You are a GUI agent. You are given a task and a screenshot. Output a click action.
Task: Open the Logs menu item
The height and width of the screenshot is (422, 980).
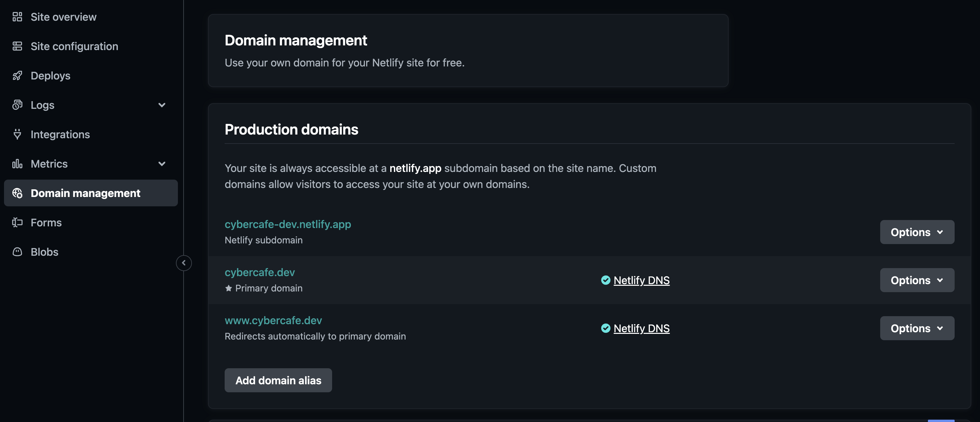[x=90, y=104]
